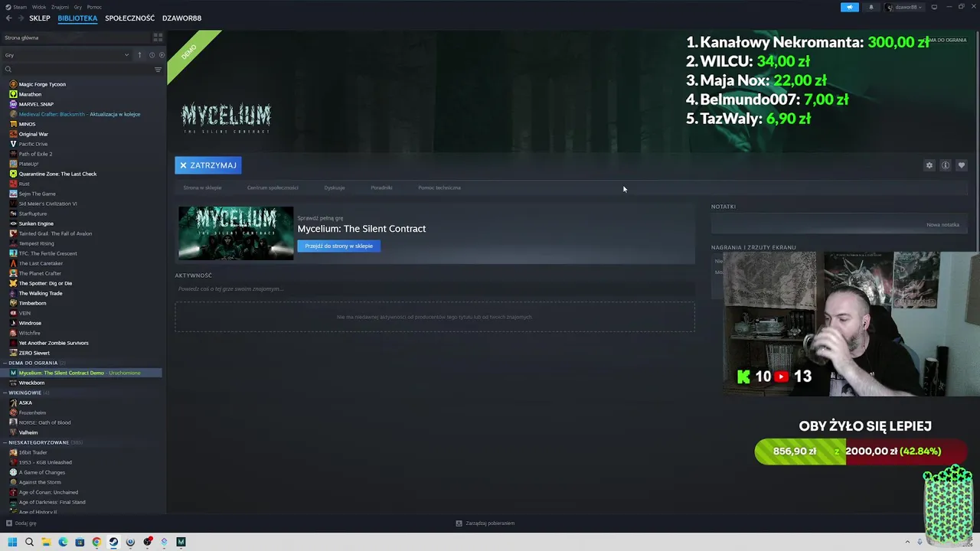Open the Dyskusje tab
The image size is (980, 551).
pyautogui.click(x=335, y=187)
